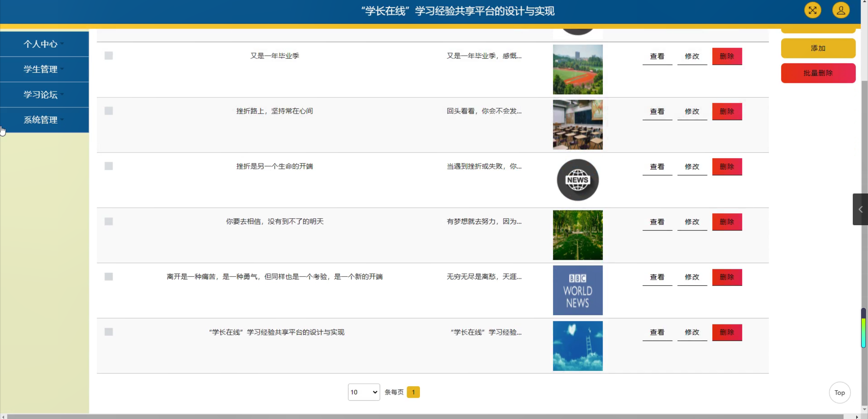Click the NEWS logo thumbnail
868x419 pixels.
coord(577,180)
